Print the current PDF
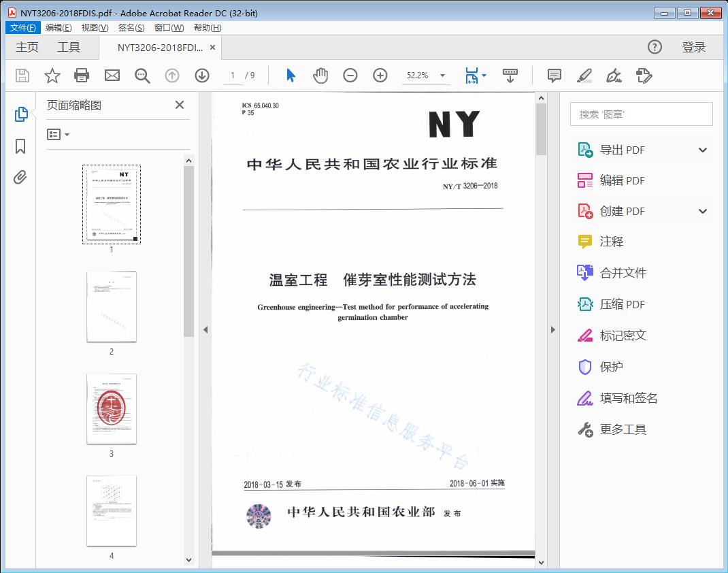This screenshot has height=573, width=728. [82, 76]
